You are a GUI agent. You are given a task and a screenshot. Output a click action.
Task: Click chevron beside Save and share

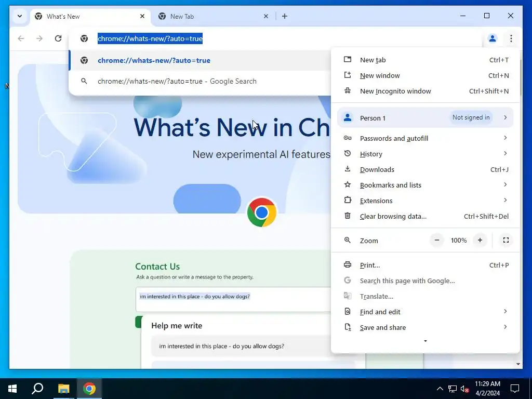point(505,327)
